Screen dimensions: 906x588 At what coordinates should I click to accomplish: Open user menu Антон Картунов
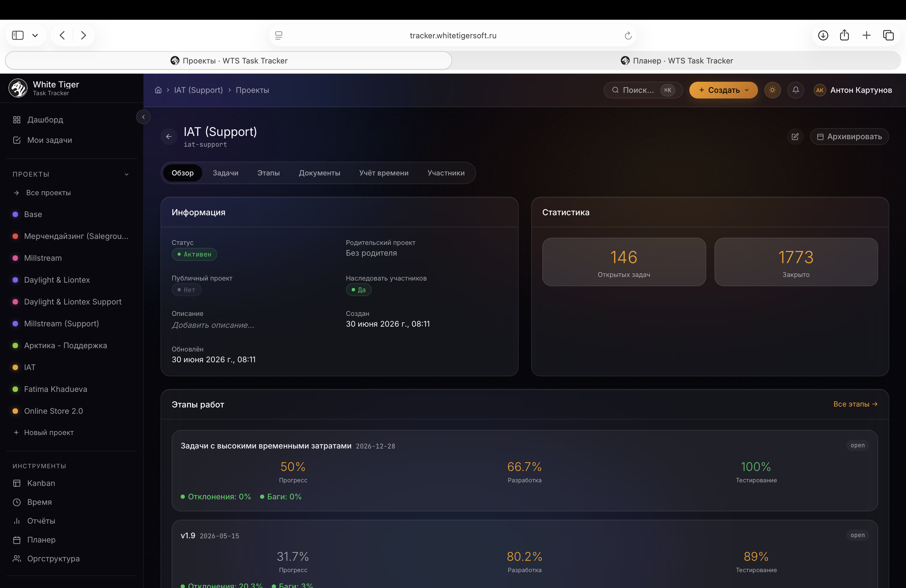click(853, 90)
